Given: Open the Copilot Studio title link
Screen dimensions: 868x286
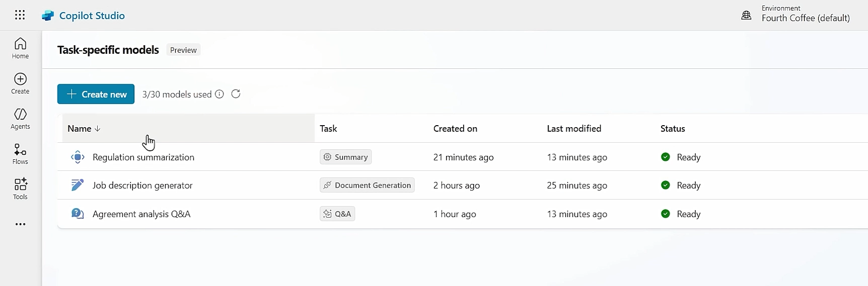Looking at the screenshot, I should (x=92, y=16).
